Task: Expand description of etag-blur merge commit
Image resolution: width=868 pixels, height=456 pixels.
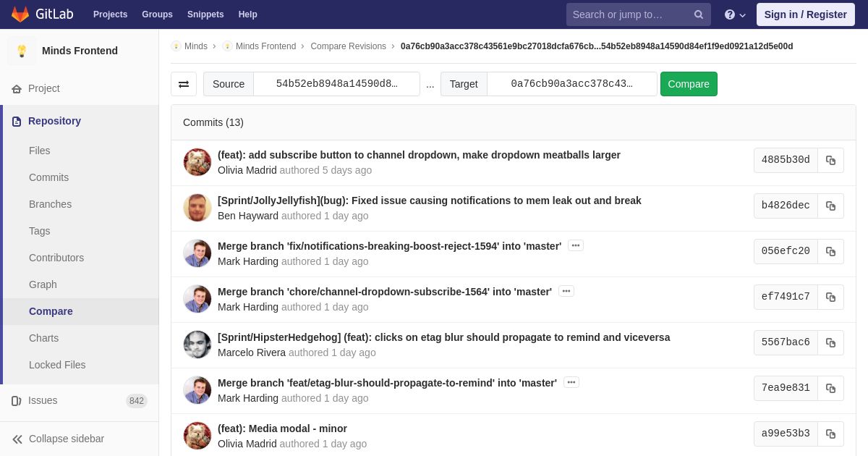Action: pyautogui.click(x=571, y=382)
